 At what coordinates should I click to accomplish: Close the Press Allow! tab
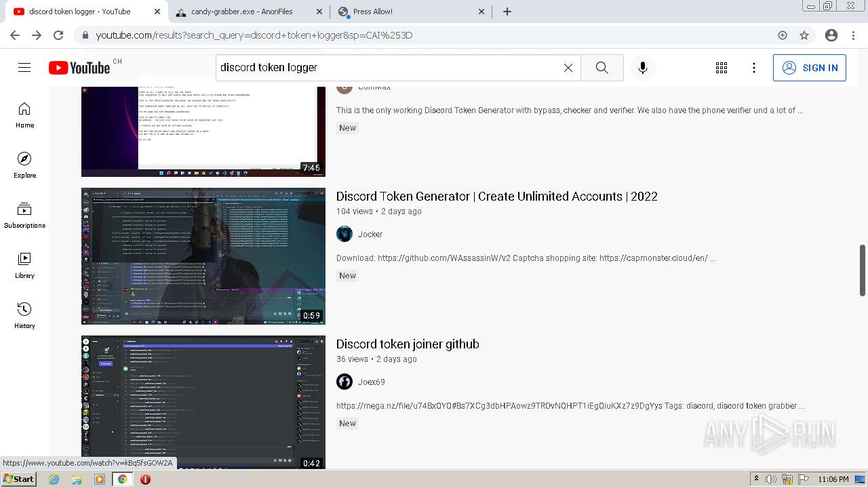pyautogui.click(x=481, y=12)
